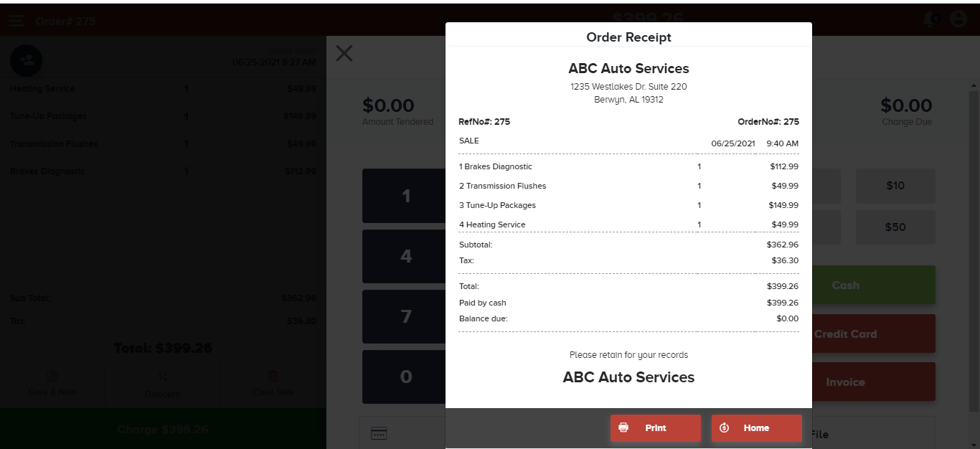Open the hamburger menu next to Order# 275
The width and height of the screenshot is (980, 449).
point(17,20)
